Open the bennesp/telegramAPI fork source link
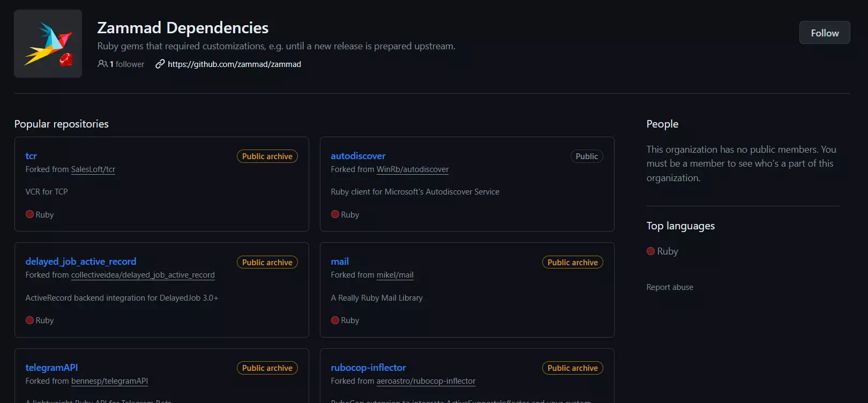Viewport: 868px width, 403px height. click(x=109, y=380)
